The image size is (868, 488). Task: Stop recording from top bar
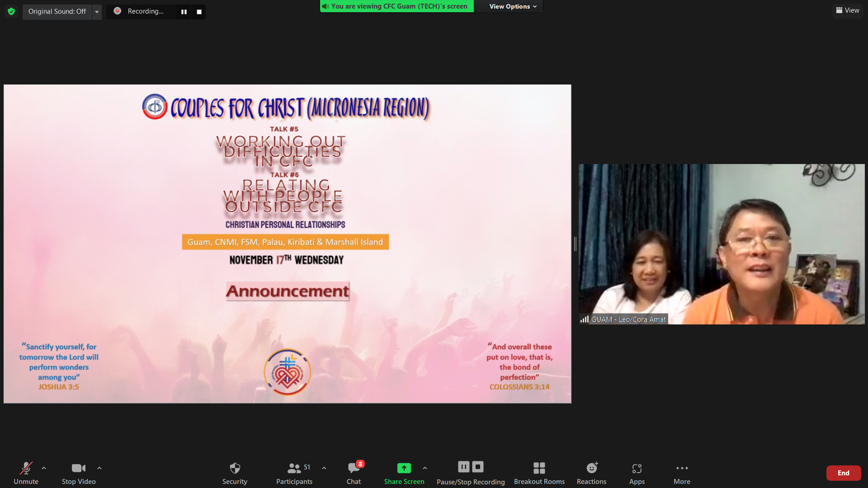pos(199,12)
